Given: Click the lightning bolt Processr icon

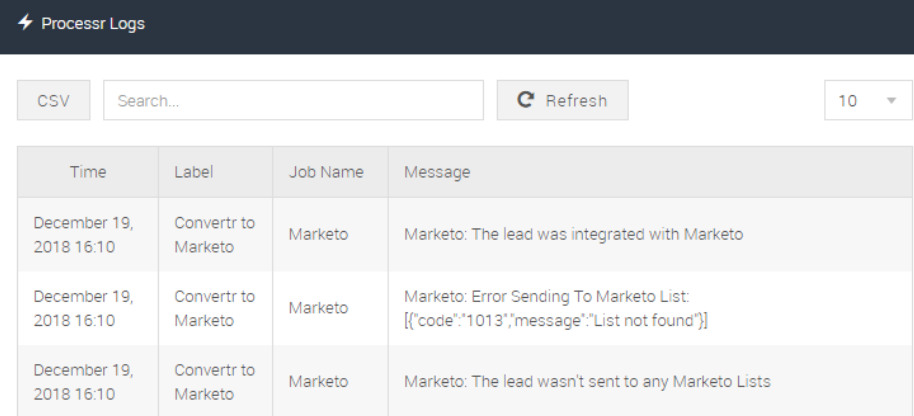Looking at the screenshot, I should pyautogui.click(x=25, y=23).
